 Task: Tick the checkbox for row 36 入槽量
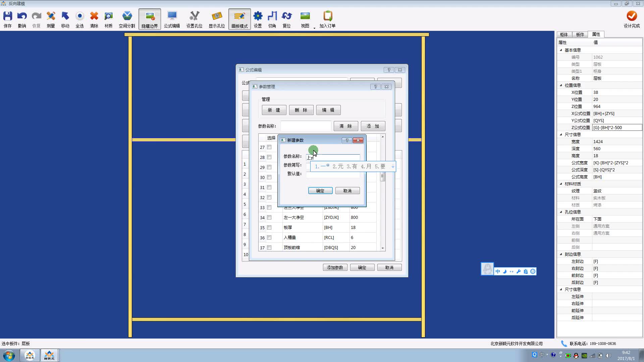269,238
